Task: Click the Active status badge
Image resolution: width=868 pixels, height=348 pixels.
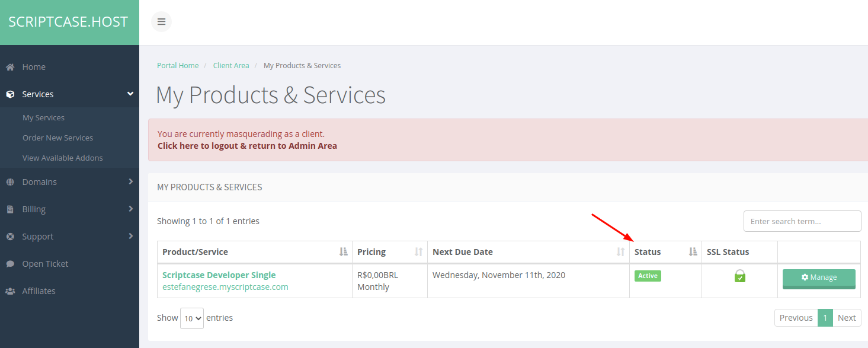Action: [x=648, y=276]
